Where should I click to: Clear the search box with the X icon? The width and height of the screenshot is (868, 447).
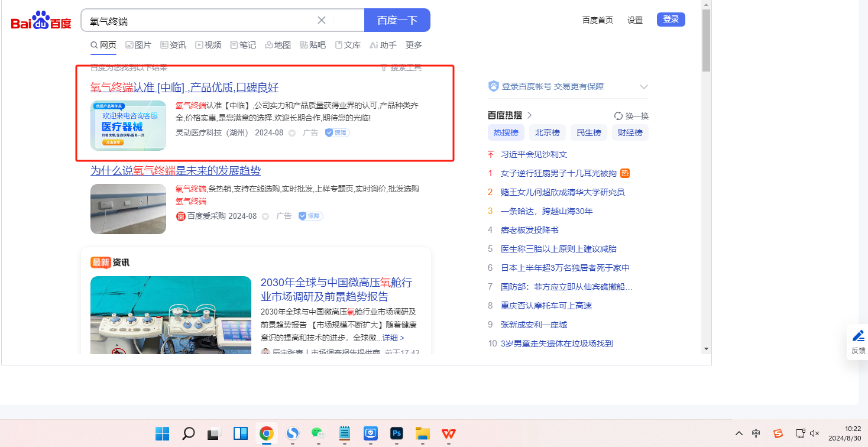(322, 20)
